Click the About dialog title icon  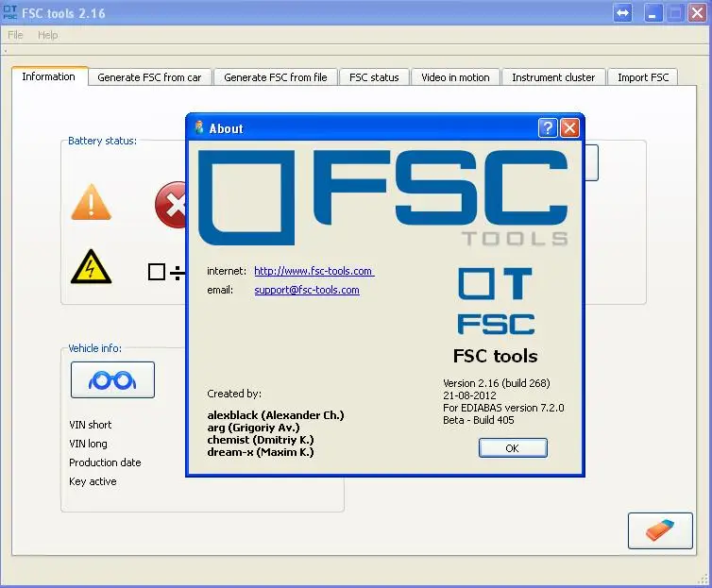[x=199, y=127]
